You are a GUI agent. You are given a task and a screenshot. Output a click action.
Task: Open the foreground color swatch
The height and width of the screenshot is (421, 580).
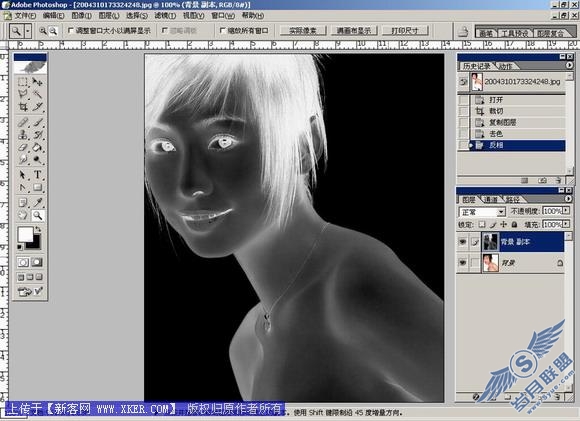[x=25, y=235]
